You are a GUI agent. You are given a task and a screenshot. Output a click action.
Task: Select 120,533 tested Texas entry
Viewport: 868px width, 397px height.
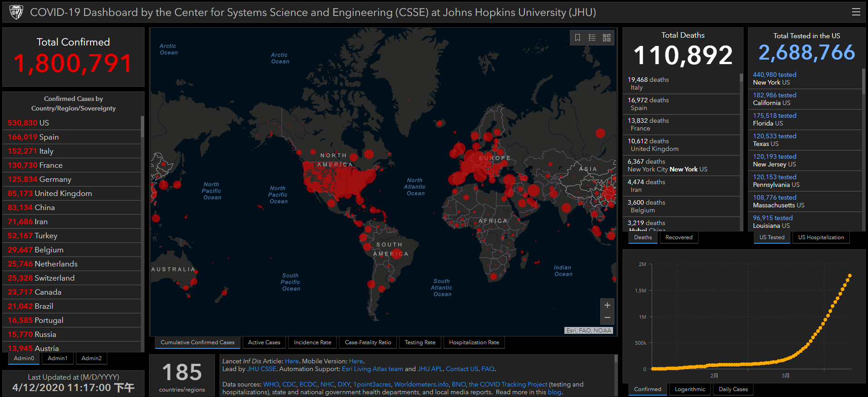805,140
